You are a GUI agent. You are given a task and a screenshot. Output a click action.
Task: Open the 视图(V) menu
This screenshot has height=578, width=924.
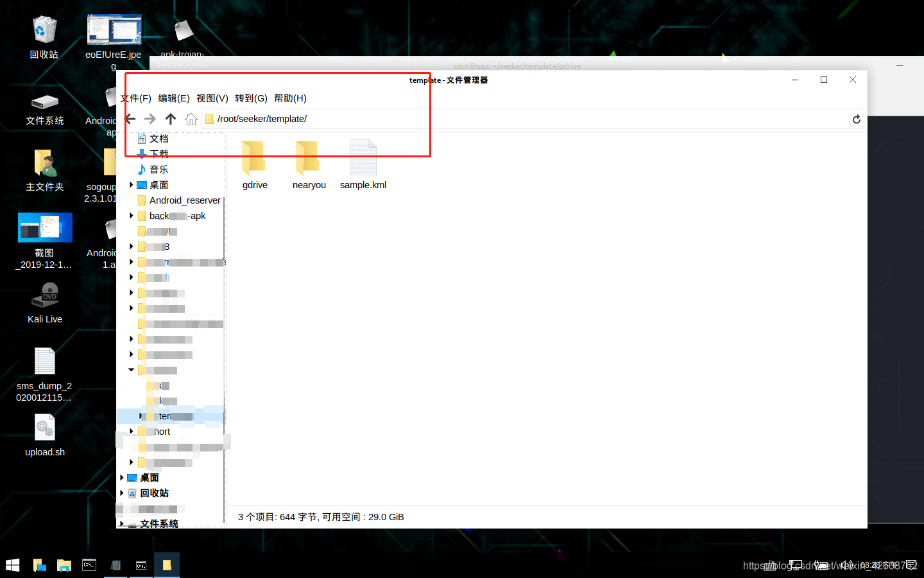[212, 98]
